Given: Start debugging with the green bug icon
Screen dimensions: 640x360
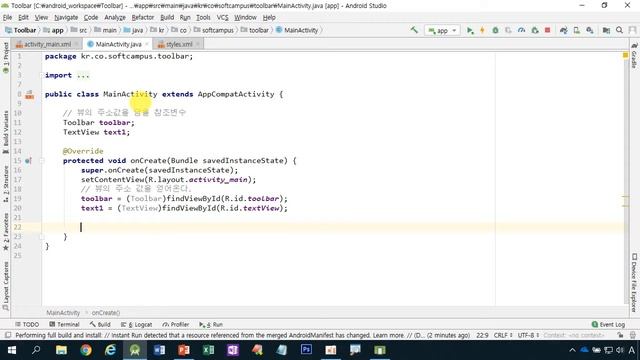Looking at the screenshot, I should click(495, 30).
